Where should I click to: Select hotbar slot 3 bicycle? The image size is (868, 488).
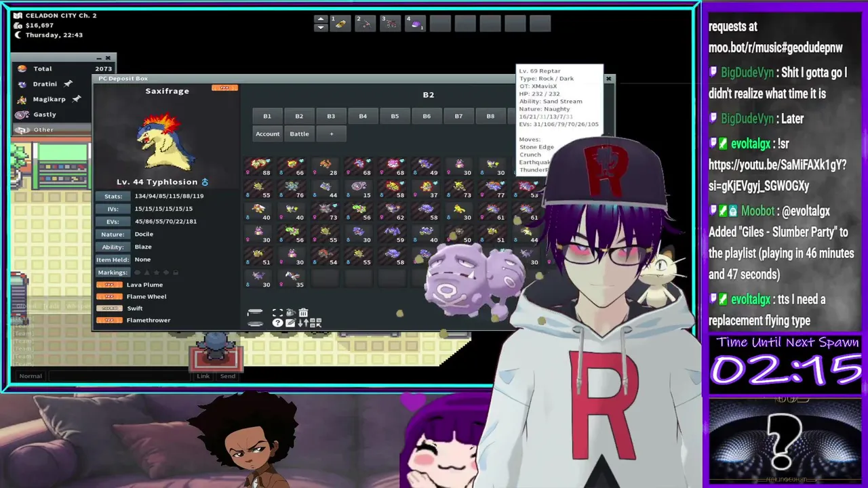click(391, 24)
